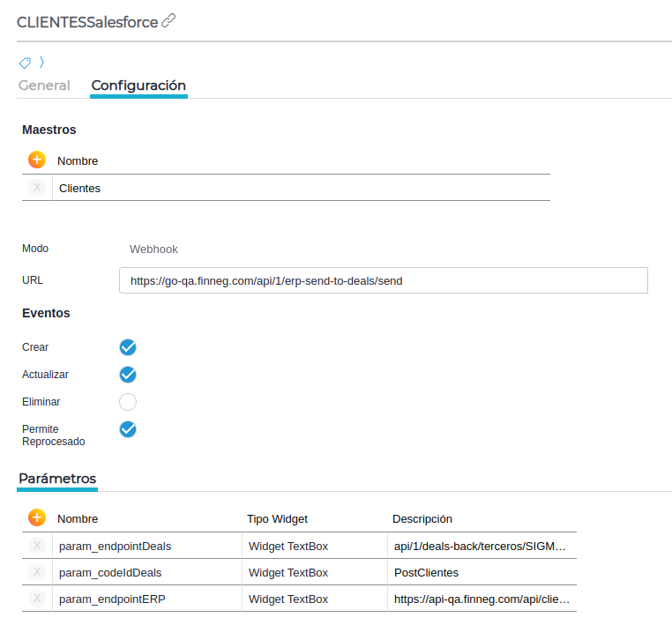Click the URL input field
672x640 pixels.
383,280
